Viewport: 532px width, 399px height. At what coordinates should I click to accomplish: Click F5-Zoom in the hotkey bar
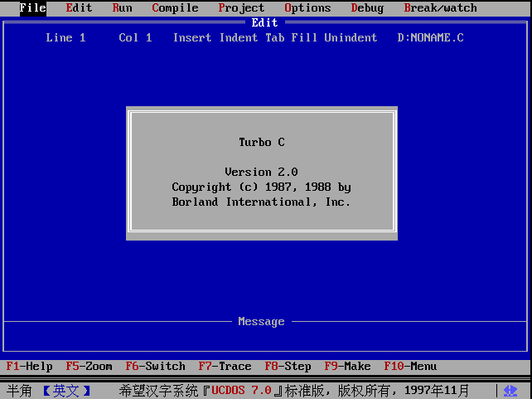coord(89,367)
